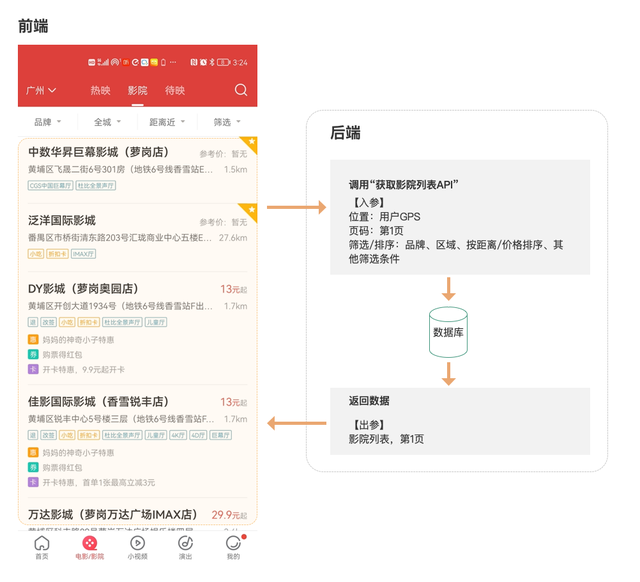The width and height of the screenshot is (640, 582).
Task: Click the 巨幕厅 tag on 佳影国际影城
Action: [220, 435]
